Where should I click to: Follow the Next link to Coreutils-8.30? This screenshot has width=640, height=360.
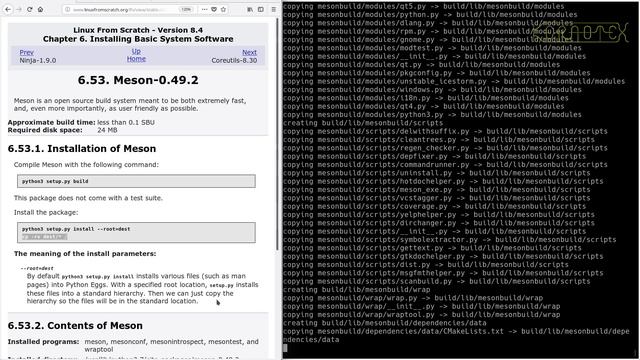coord(249,52)
